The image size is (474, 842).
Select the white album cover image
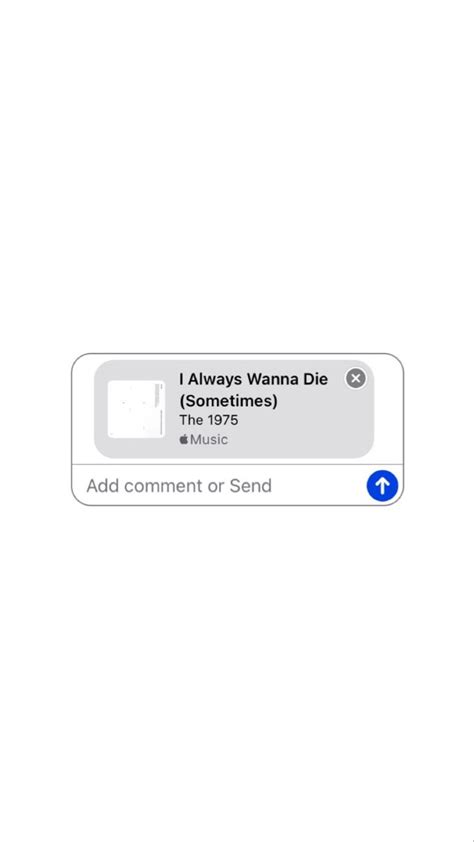click(x=136, y=409)
